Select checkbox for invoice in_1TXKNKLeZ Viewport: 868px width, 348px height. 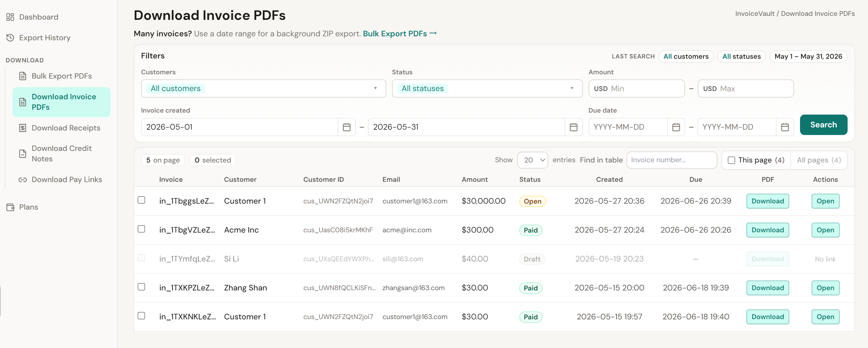(141, 316)
